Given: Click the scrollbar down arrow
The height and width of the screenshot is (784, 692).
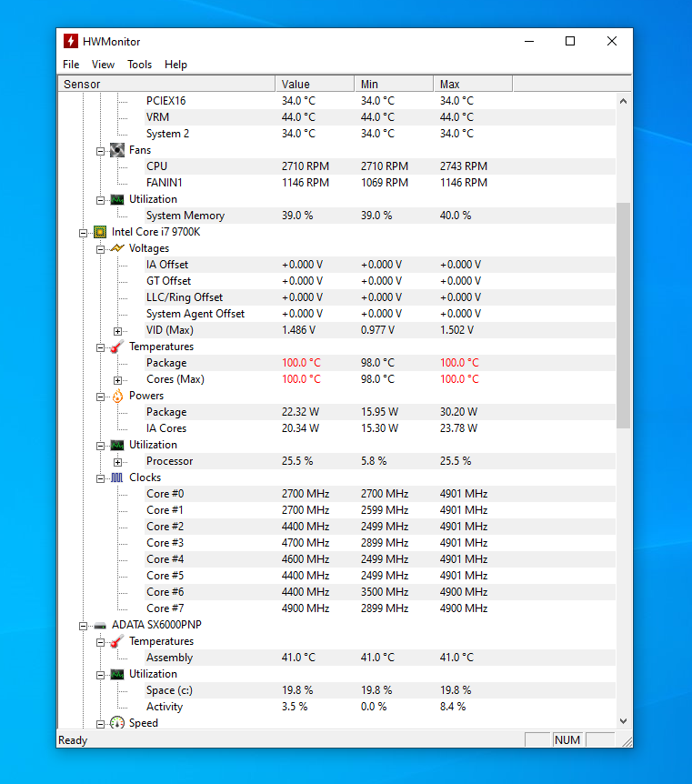Looking at the screenshot, I should coord(623,720).
